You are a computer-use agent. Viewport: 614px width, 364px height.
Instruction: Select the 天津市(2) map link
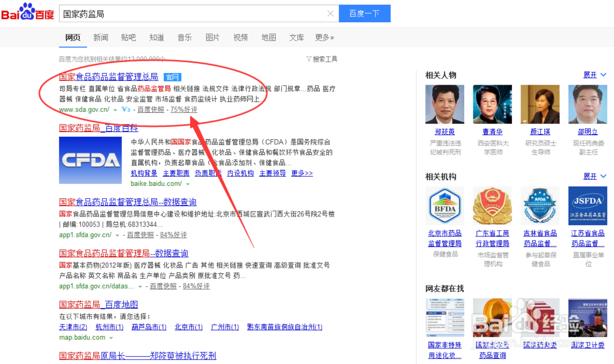tap(73, 327)
